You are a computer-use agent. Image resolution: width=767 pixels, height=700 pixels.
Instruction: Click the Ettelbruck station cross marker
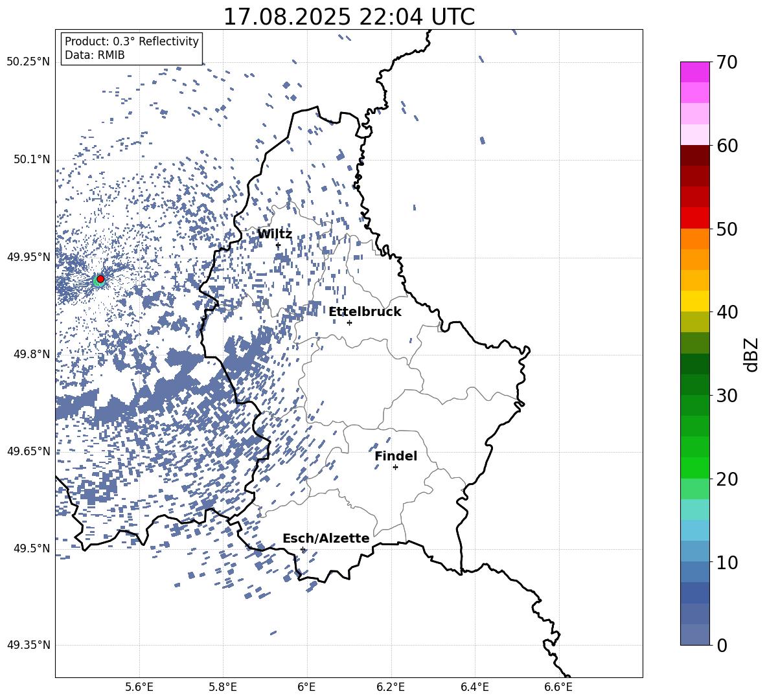click(x=349, y=322)
